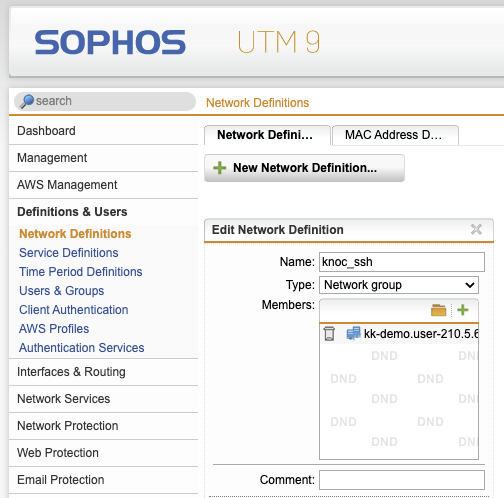Screen dimensions: 504x498
Task: Open Client Authentication link
Action: tap(74, 310)
